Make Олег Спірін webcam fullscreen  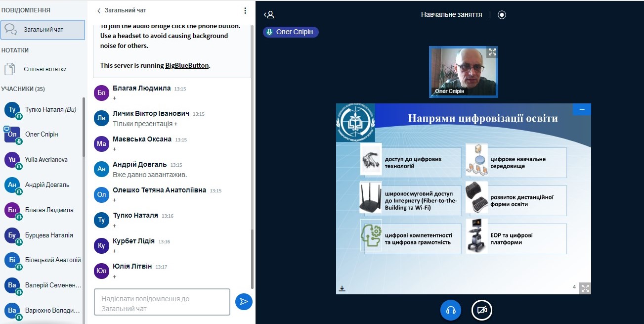492,52
